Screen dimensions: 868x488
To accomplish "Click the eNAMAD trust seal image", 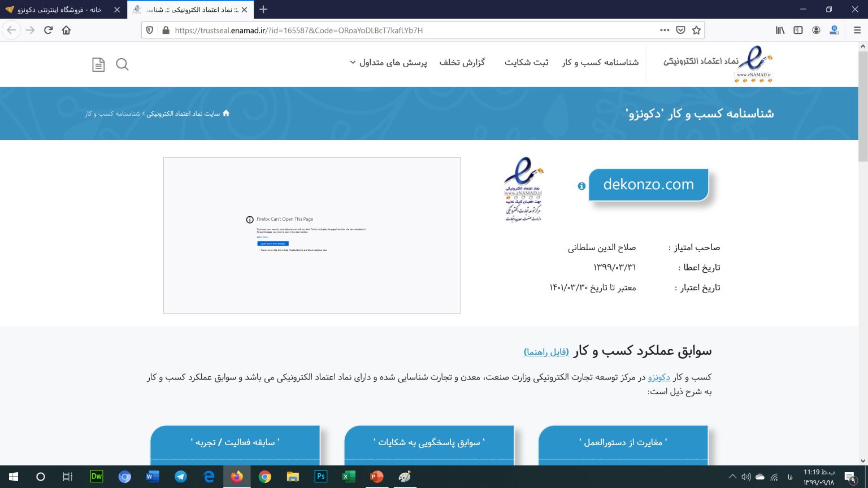I will click(523, 189).
